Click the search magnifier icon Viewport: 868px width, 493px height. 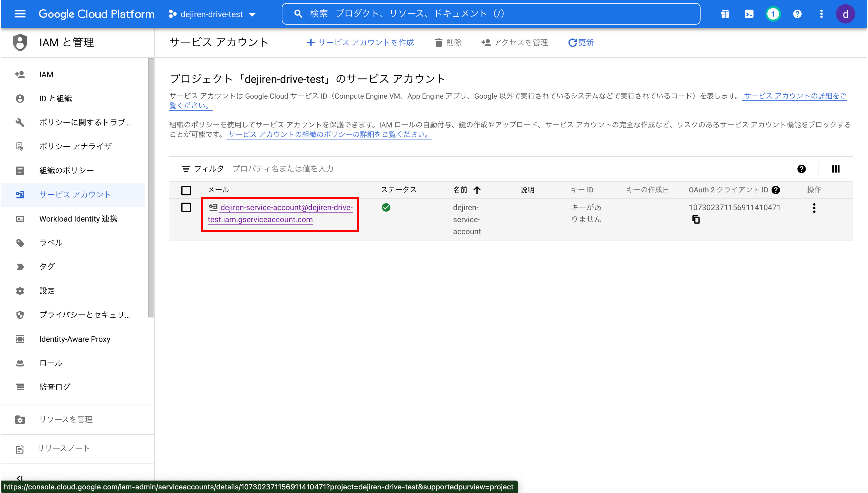[x=298, y=14]
